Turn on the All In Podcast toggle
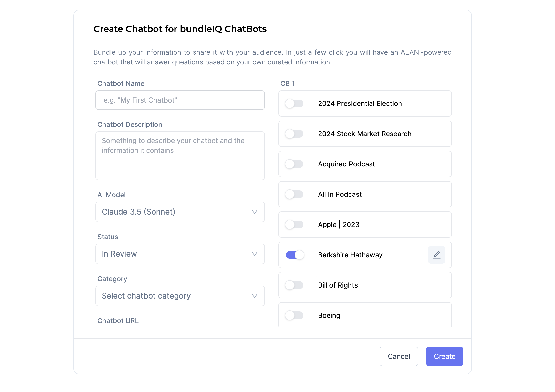 [294, 194]
